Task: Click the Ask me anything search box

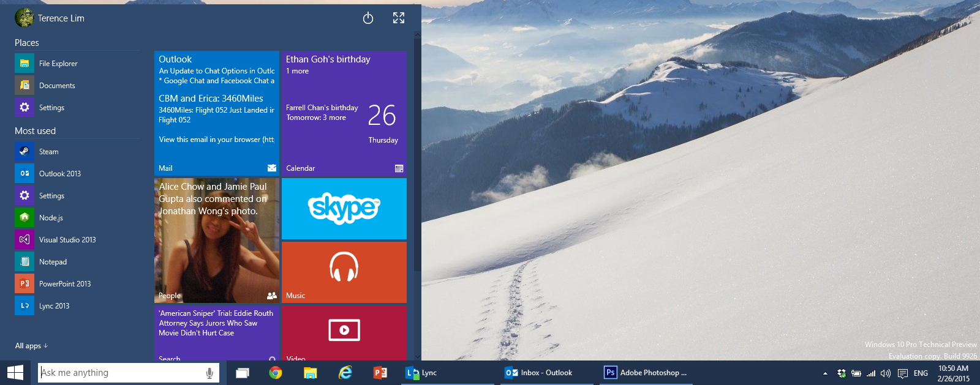Action: click(129, 373)
